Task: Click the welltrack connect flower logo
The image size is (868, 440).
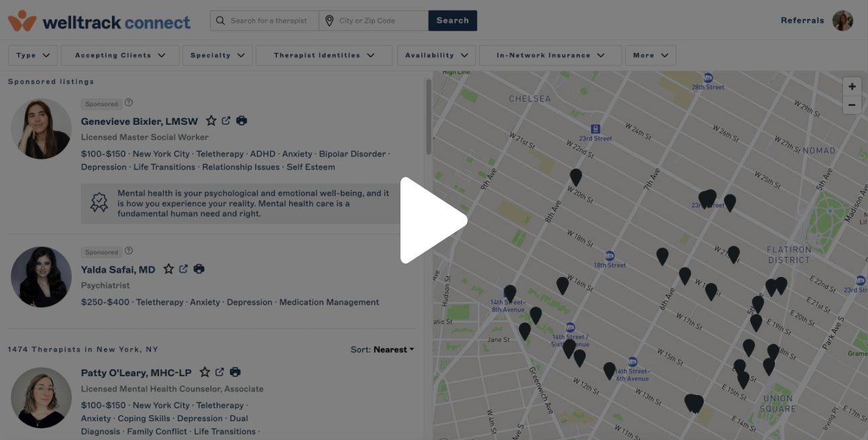Action: pyautogui.click(x=21, y=20)
